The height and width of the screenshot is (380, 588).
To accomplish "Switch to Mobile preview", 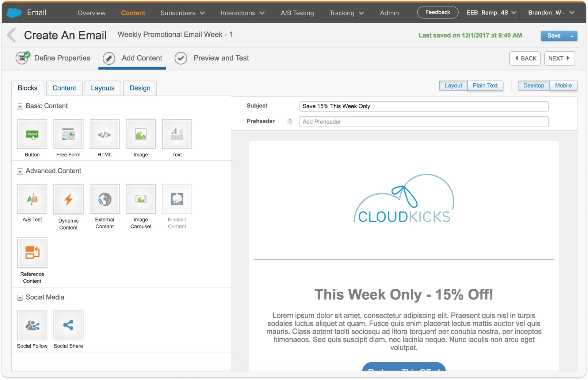I will [x=563, y=85].
